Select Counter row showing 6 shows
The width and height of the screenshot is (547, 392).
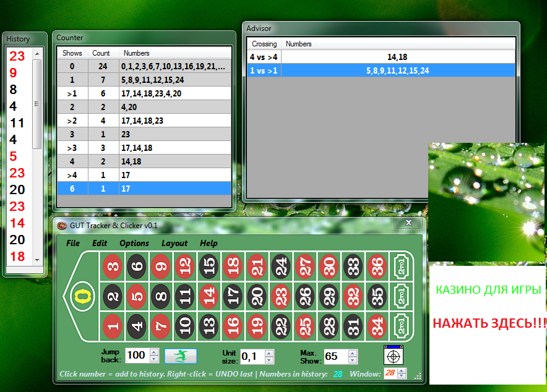tap(144, 189)
